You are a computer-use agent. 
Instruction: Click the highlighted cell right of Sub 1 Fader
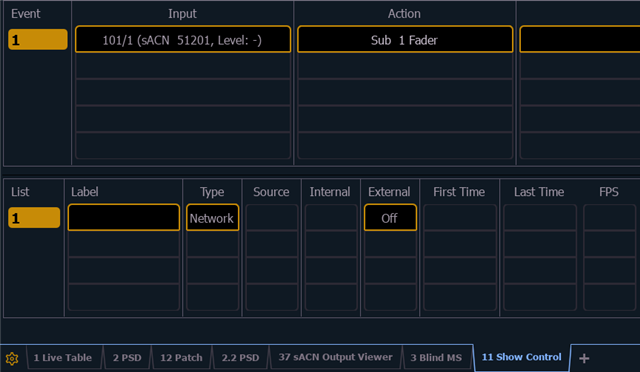[x=580, y=40]
